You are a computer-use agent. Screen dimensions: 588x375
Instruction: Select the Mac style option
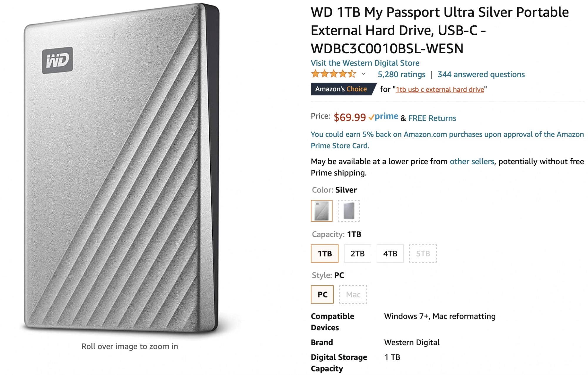pos(353,294)
